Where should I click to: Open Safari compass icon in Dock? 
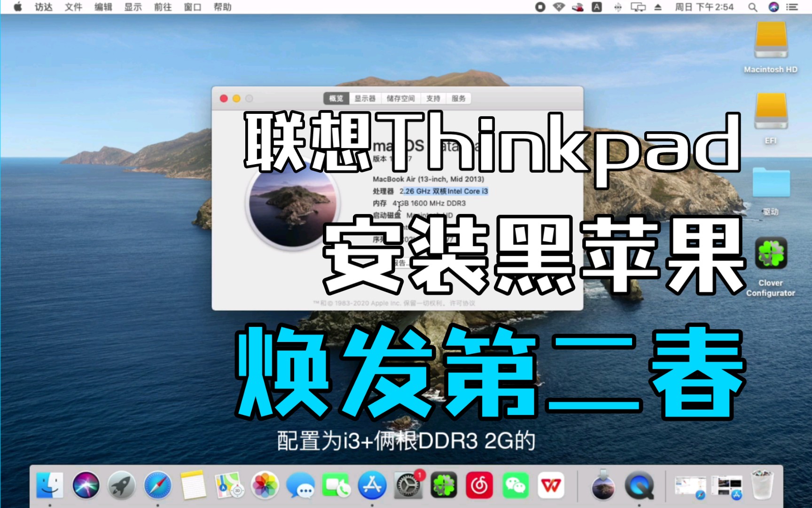157,485
